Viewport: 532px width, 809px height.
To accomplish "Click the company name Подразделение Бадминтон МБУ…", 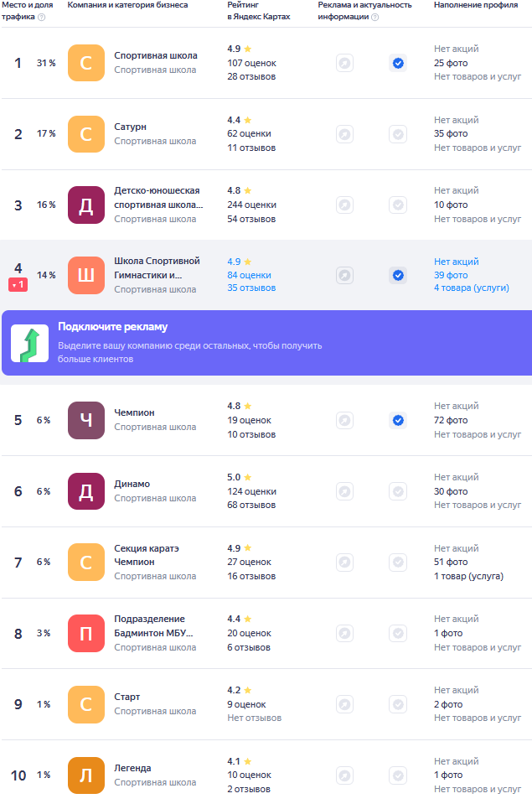I will (x=153, y=626).
